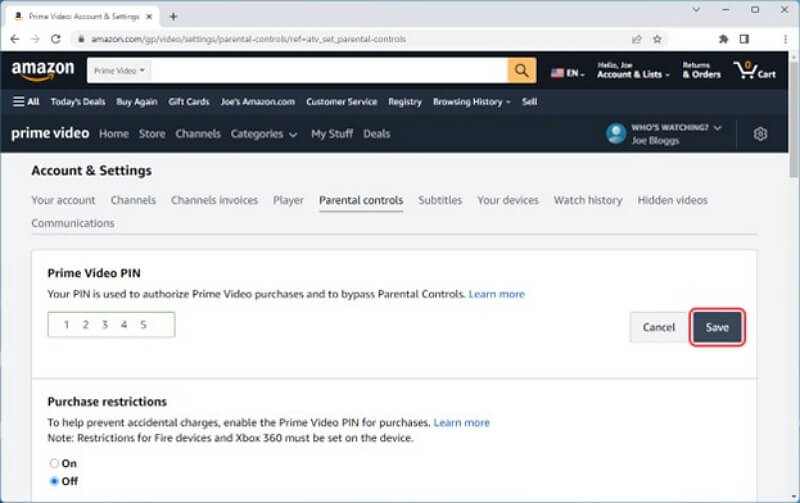800x503 pixels.
Task: Close the Prime Video Account & Settings tab
Action: click(149, 17)
